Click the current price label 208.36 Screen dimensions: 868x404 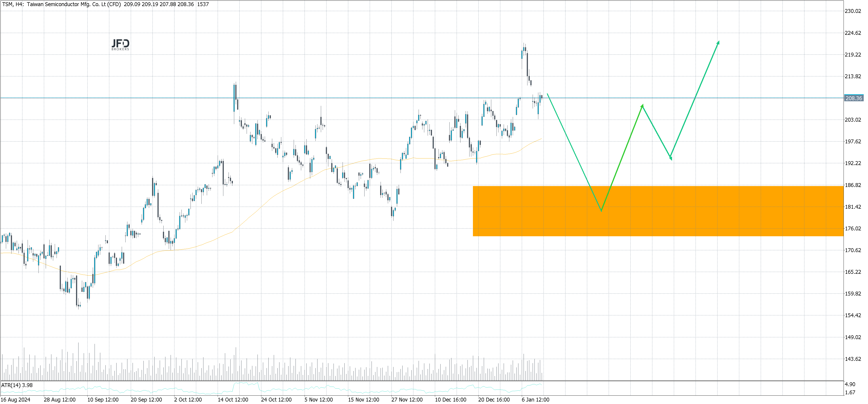854,98
